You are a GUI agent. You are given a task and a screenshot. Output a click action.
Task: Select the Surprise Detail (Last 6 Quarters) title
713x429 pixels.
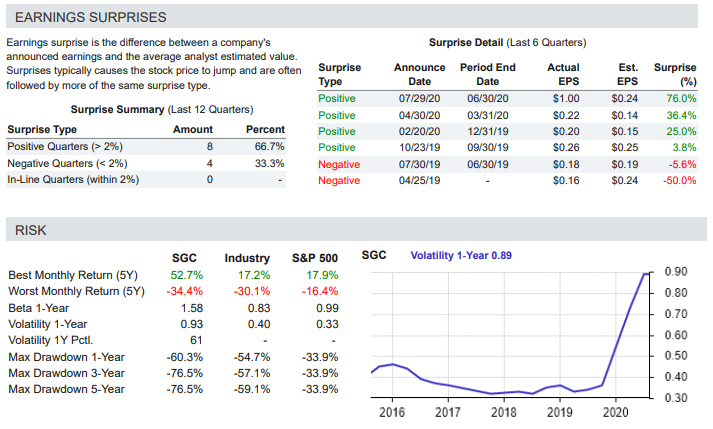507,43
